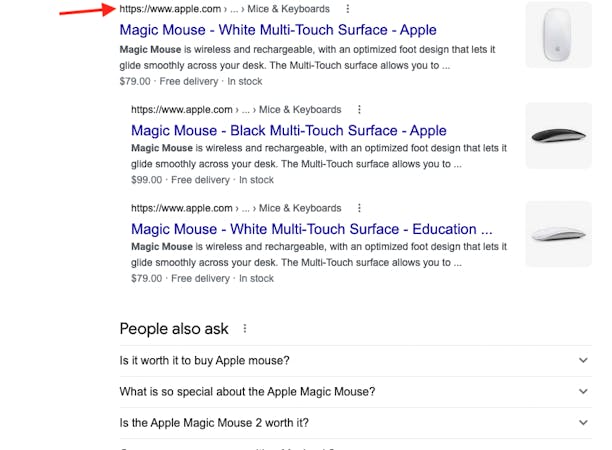Click apple.com breadcrumb above Black Magic Mouse
This screenshot has width=612, height=450.
(236, 109)
